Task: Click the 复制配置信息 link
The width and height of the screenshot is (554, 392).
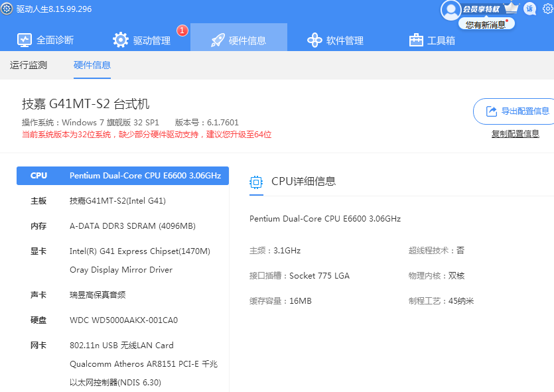Action: coord(515,134)
